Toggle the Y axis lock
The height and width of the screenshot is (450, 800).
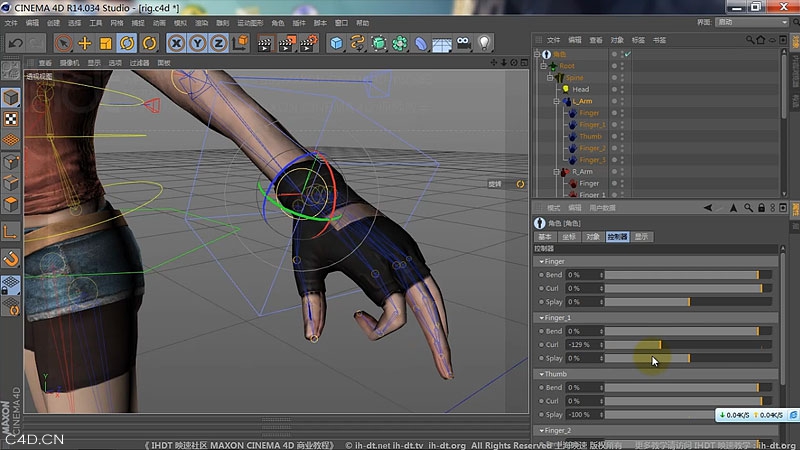(197, 43)
